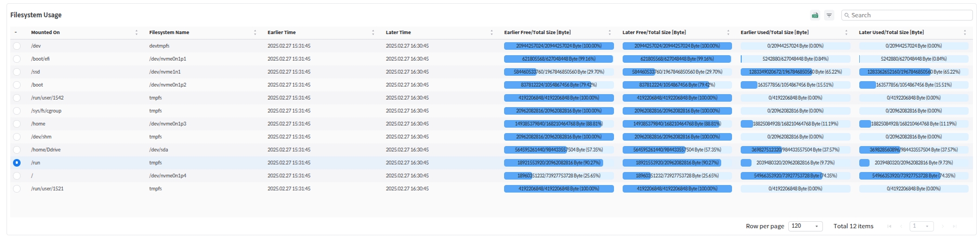Open the Row per page dropdown

806,226
